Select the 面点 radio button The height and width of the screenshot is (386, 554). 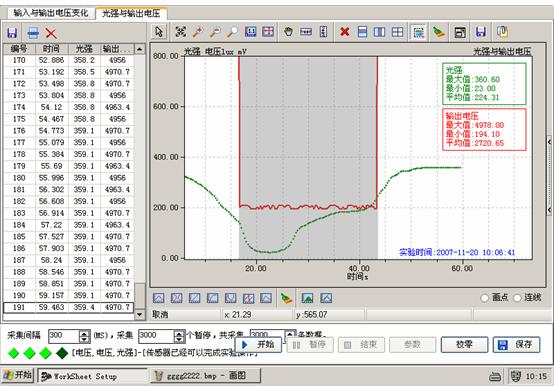[x=485, y=298]
